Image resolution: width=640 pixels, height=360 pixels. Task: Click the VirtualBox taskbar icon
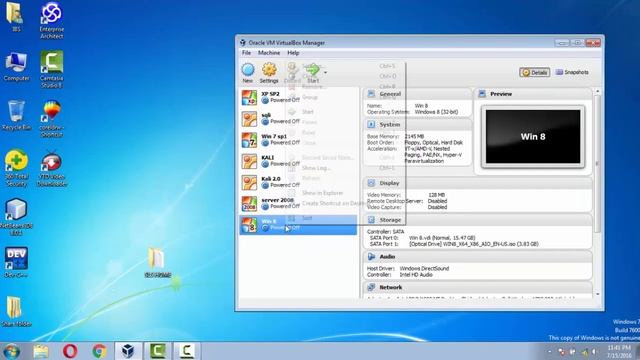click(x=128, y=351)
